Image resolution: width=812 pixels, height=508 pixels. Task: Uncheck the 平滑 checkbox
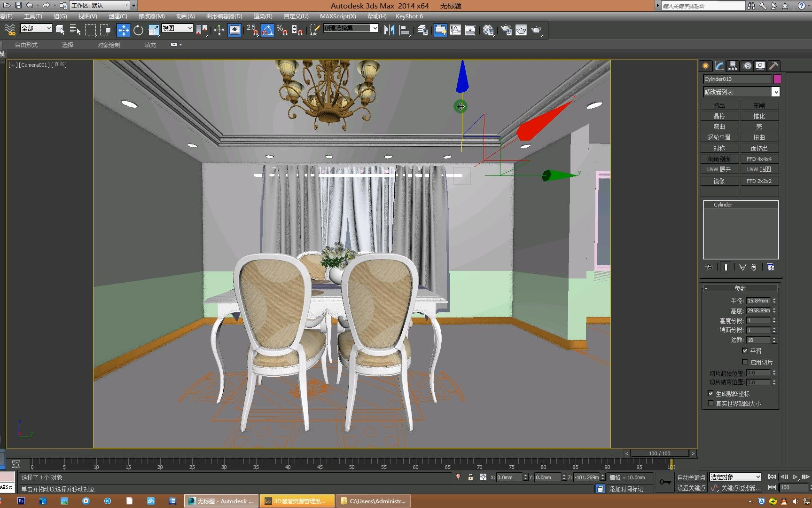pos(745,351)
